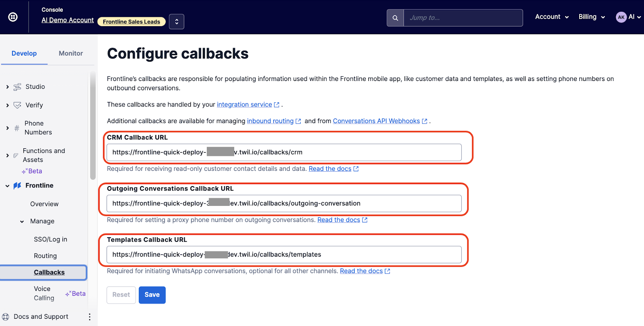Image resolution: width=644 pixels, height=326 pixels.
Task: Expand the Verify section chevron
Action: click(x=7, y=105)
